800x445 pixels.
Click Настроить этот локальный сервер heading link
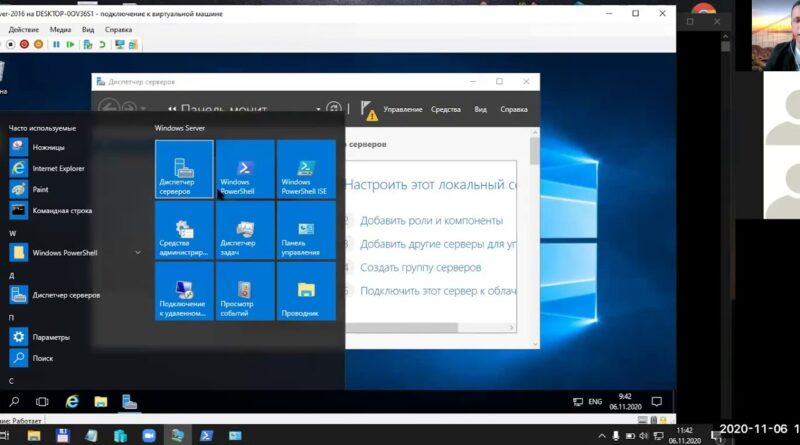click(431, 185)
